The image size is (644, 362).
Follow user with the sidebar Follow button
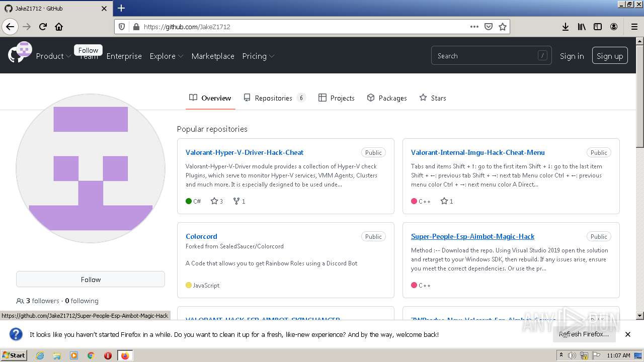point(91,280)
